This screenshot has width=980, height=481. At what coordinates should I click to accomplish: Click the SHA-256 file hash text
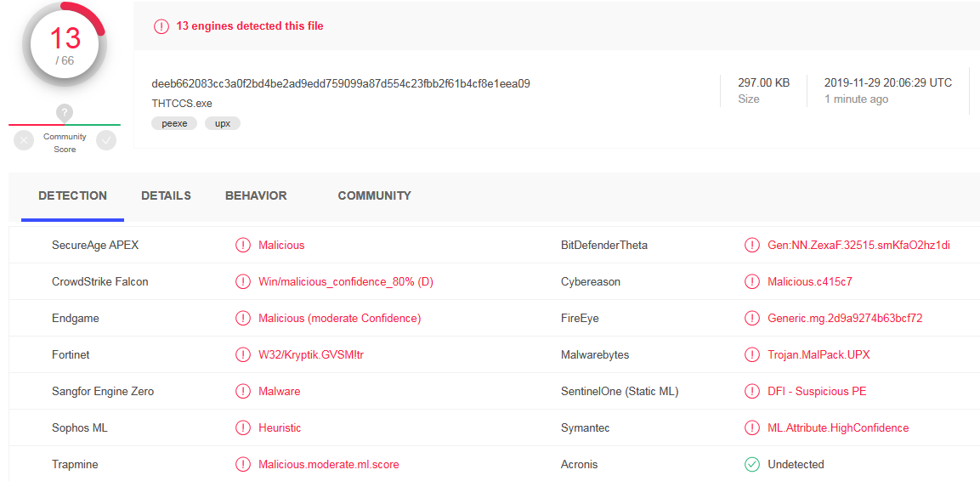(341, 83)
